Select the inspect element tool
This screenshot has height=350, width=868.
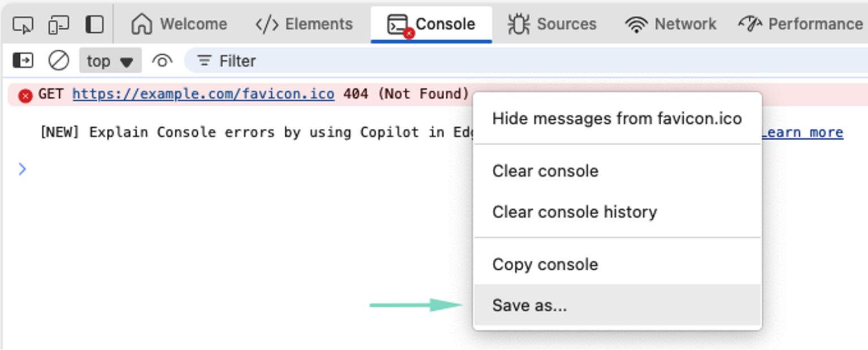click(x=24, y=24)
